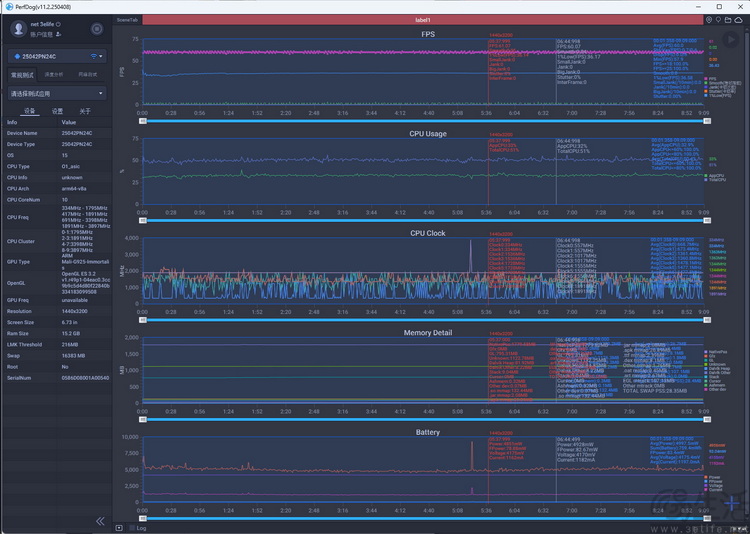Screen dimensions: 750x534
Task: Click the expand icon left of Log
Action: point(119,528)
